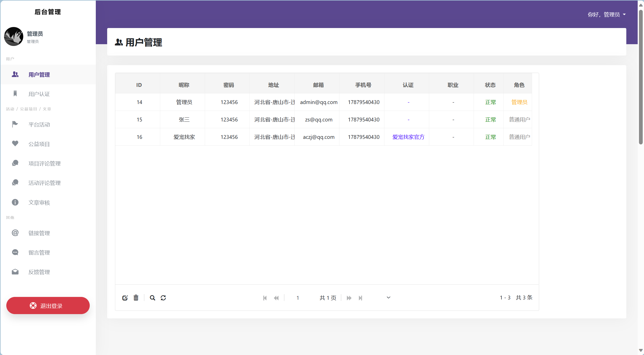
Task: Open the search icon in table toolbar
Action: [152, 298]
